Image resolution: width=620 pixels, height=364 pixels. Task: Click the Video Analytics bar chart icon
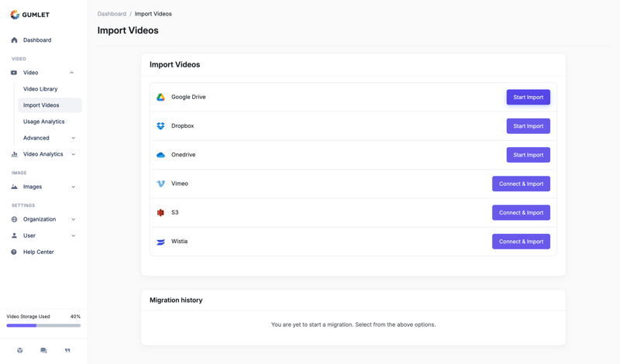14,154
